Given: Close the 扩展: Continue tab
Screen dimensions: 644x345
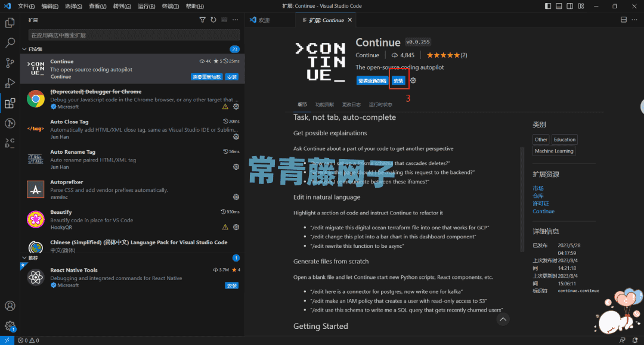Looking at the screenshot, I should (x=350, y=20).
